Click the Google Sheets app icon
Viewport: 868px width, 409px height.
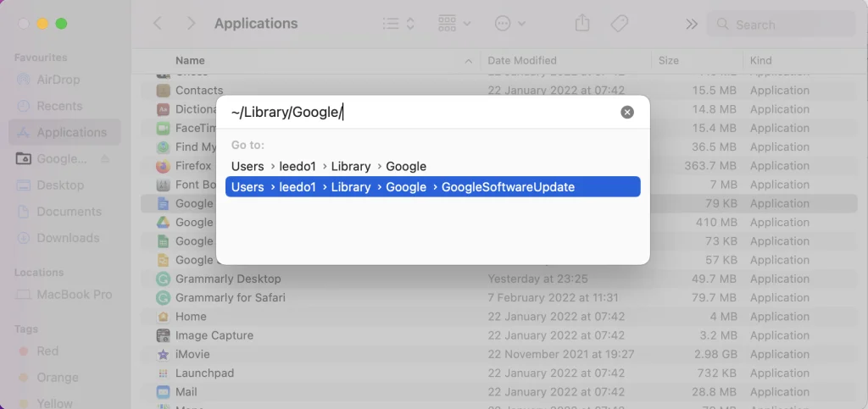pos(163,241)
